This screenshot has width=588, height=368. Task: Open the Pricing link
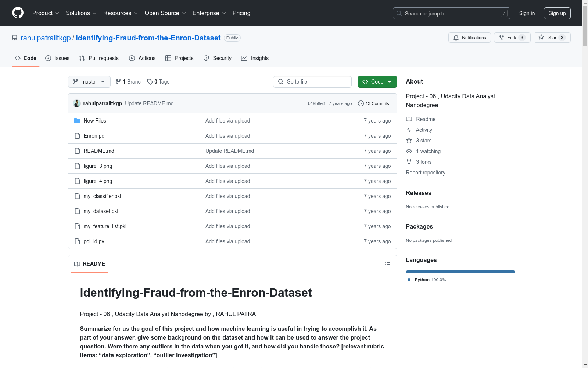[241, 13]
